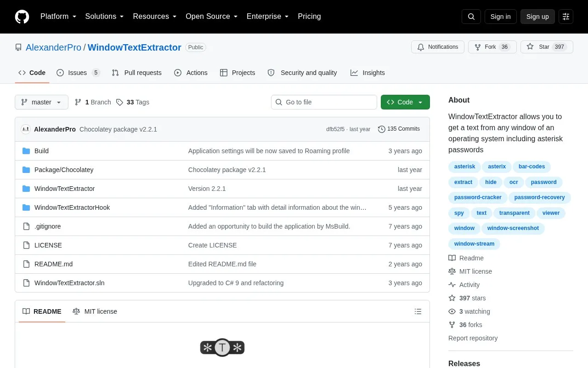Click the WindowTextExtractorHook folder icon
This screenshot has height=368, width=588.
click(26, 207)
